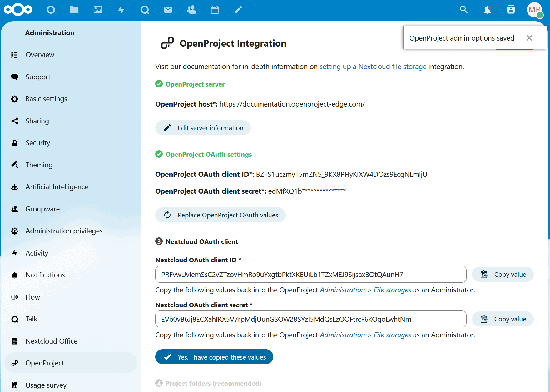The height and width of the screenshot is (392, 550).
Task: Open the setting up a Nextcloud file storage link
Action: coord(373,67)
